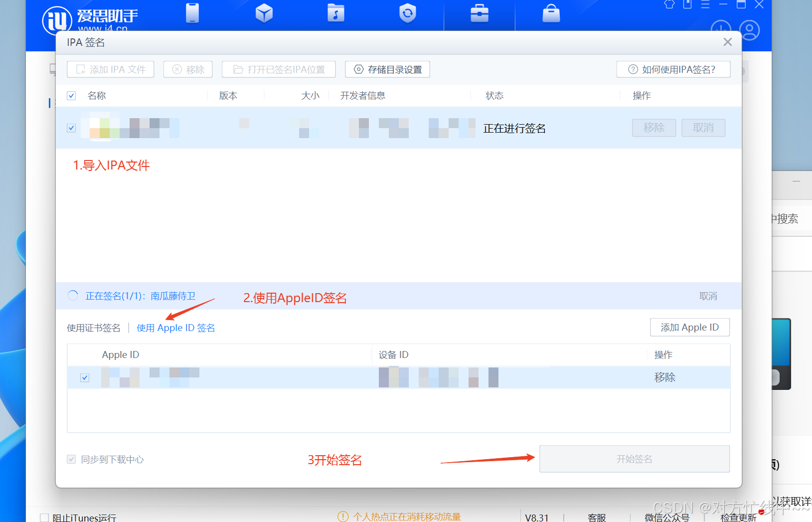The width and height of the screenshot is (812, 522).
Task: Open 存储目录设置
Action: pos(387,69)
